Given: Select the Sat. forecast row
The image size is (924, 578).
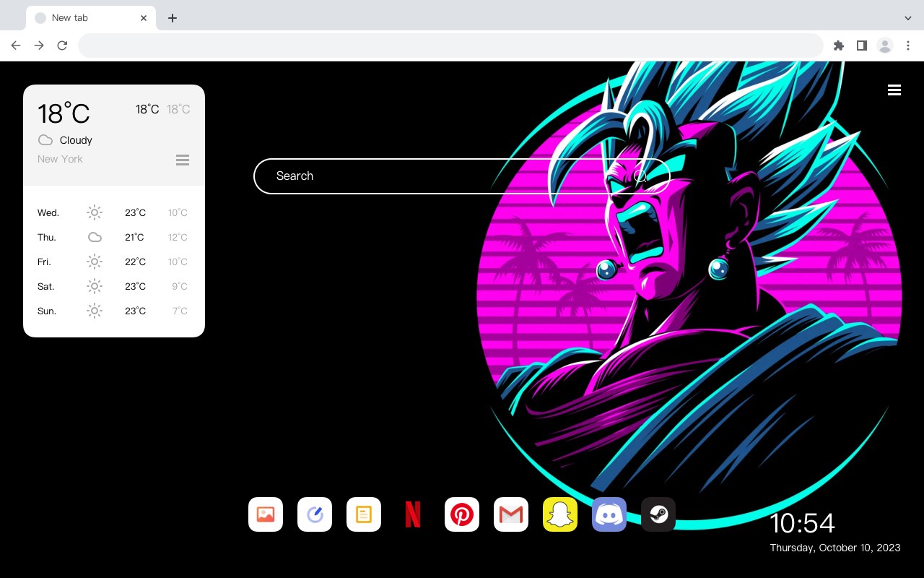Looking at the screenshot, I should point(114,286).
